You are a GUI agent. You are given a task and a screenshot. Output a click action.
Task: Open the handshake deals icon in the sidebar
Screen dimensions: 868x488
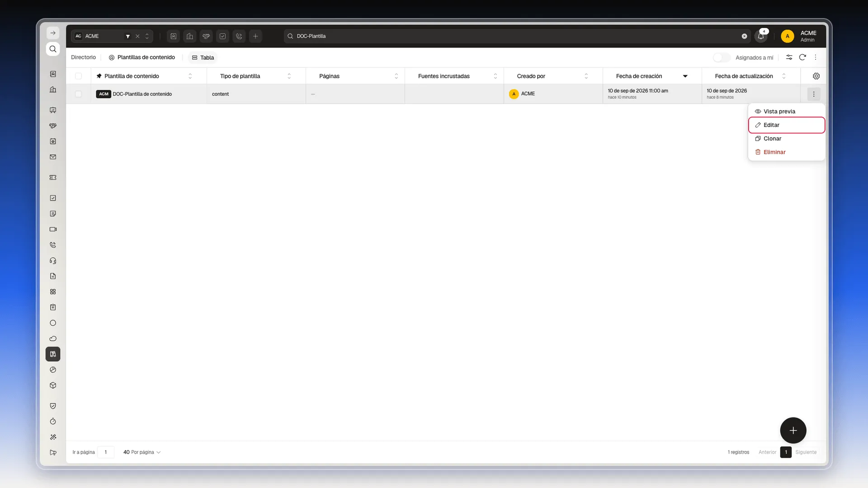click(x=53, y=126)
